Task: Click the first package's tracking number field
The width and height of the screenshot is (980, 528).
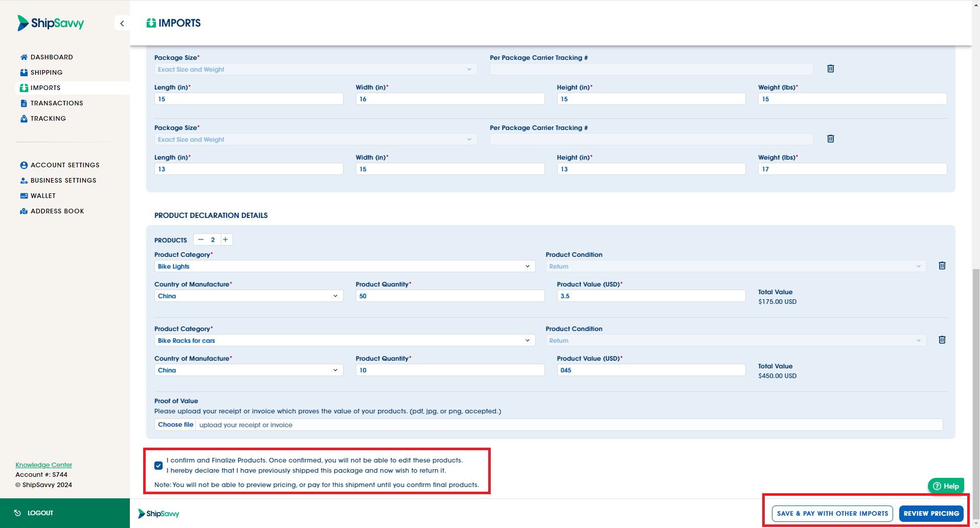Action: pyautogui.click(x=651, y=70)
